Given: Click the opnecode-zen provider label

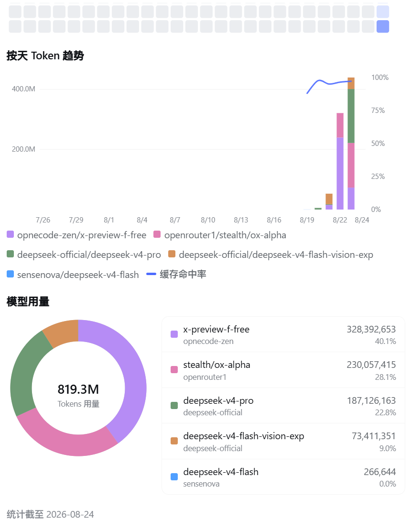Looking at the screenshot, I should [208, 341].
